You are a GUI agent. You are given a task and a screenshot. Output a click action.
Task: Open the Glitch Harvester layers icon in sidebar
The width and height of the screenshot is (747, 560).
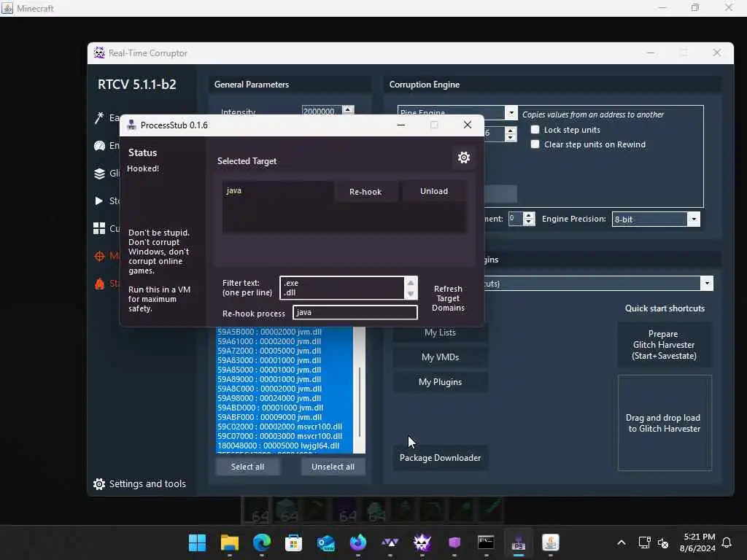pyautogui.click(x=99, y=174)
